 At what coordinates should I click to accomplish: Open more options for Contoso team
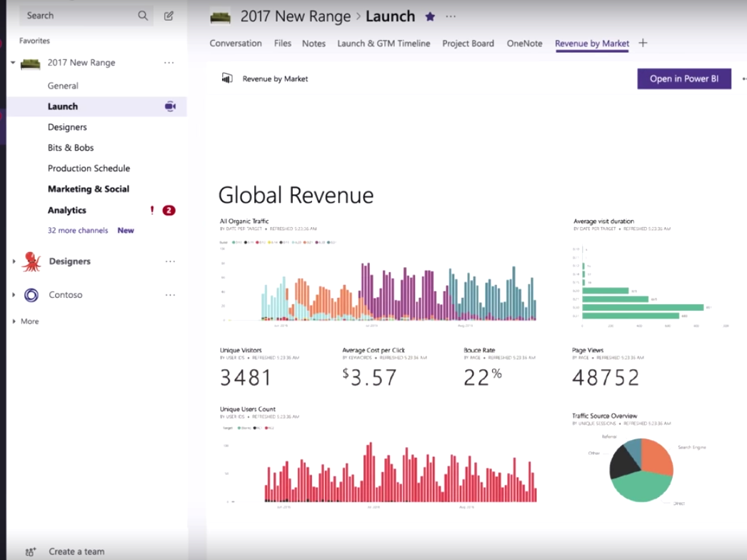[x=170, y=295]
